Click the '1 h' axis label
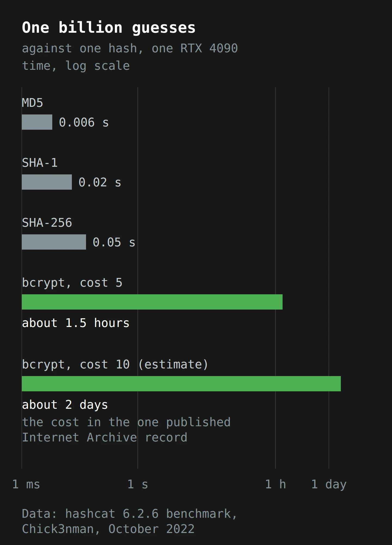Screen dimensions: 392x545 [275, 485]
